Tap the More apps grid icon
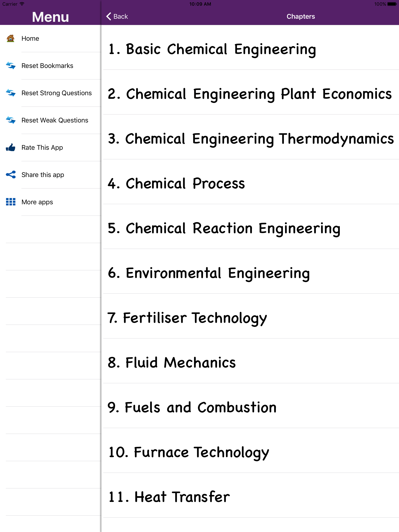Image resolution: width=399 pixels, height=532 pixels. pos(11,202)
